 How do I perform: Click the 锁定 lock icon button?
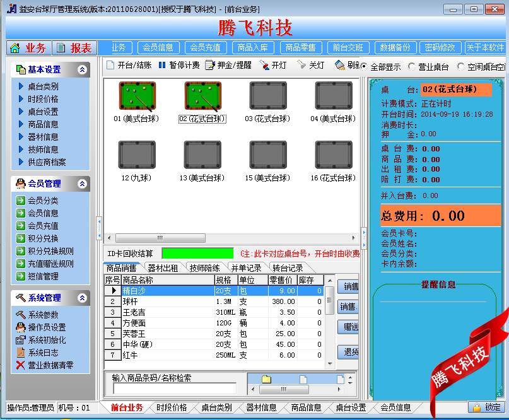click(477, 407)
